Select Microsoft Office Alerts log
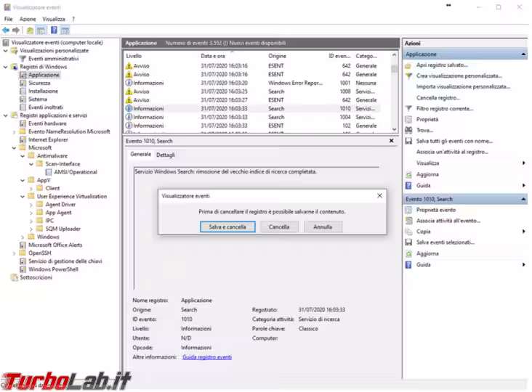 [55, 245]
